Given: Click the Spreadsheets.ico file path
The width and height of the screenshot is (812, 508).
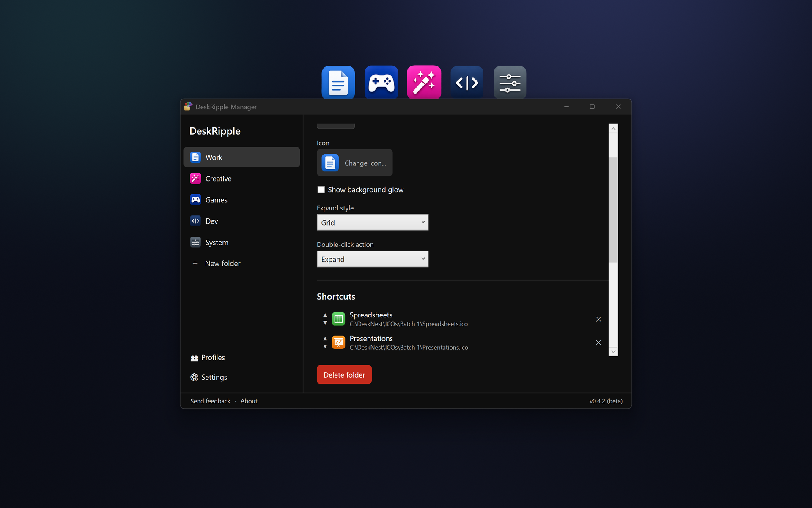Looking at the screenshot, I should [x=409, y=324].
